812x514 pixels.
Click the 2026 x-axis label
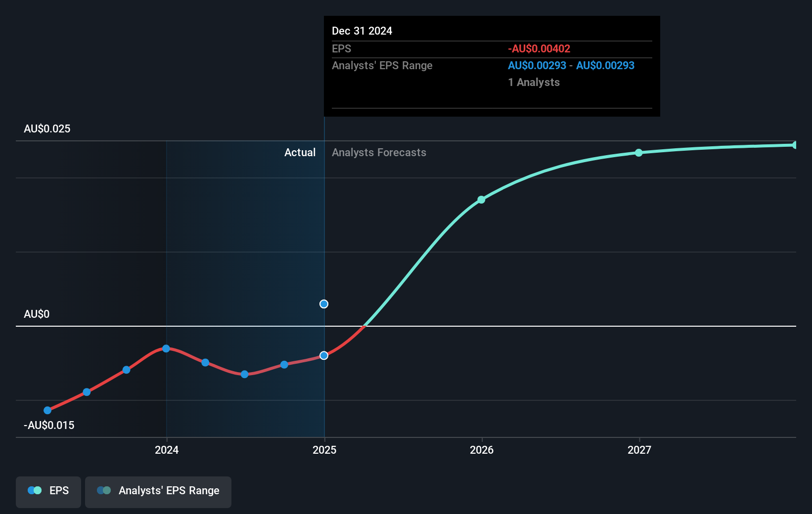pos(482,450)
